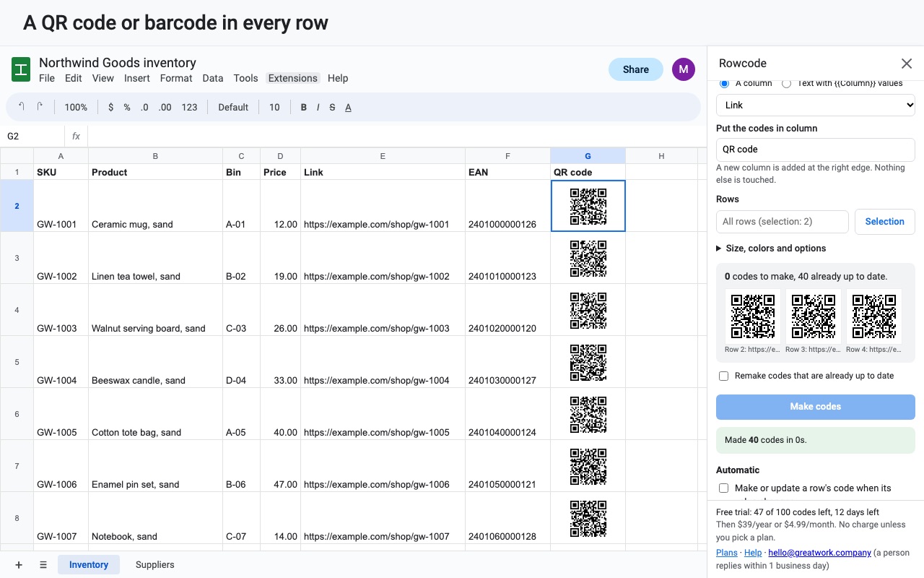Click the formula bar input
This screenshot has width=924, height=578.
click(x=396, y=136)
